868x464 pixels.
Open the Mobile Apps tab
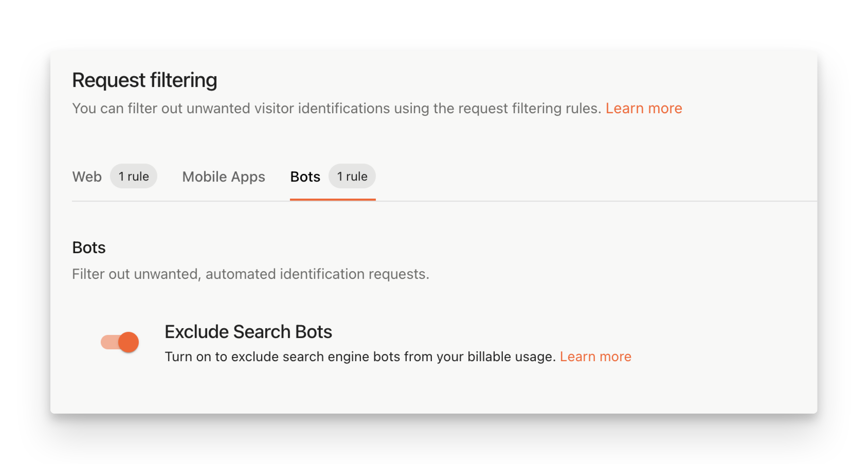(x=223, y=176)
